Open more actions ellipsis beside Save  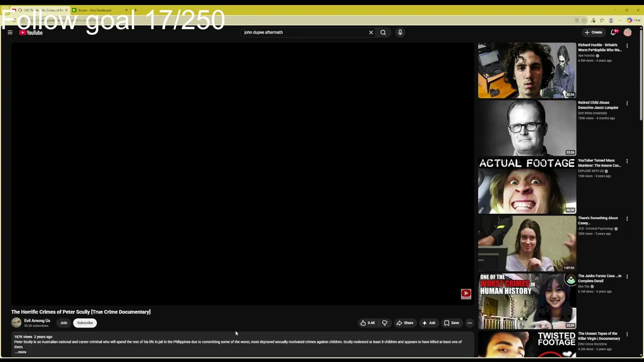pyautogui.click(x=469, y=323)
